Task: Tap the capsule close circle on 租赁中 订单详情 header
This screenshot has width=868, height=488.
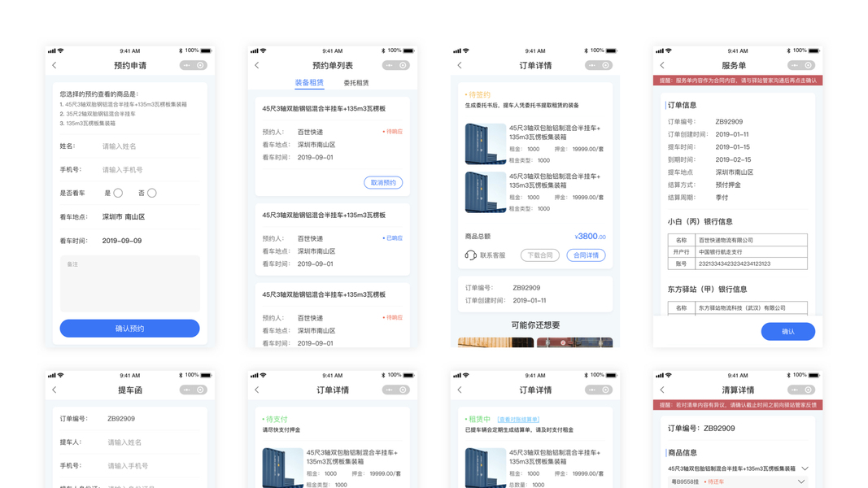Action: click(x=605, y=390)
